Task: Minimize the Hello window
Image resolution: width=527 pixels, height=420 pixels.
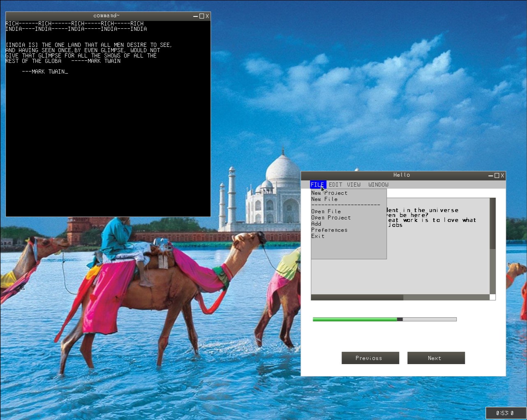Action: 491,175
